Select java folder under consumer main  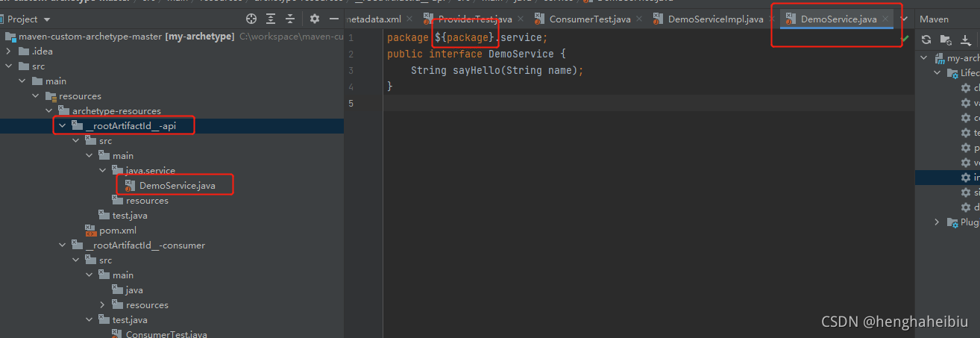(x=134, y=290)
